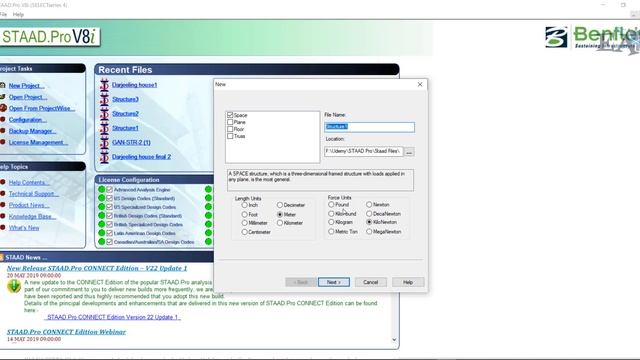The width and height of the screenshot is (640, 360).
Task: Select the Meter length unit
Action: (x=280, y=214)
